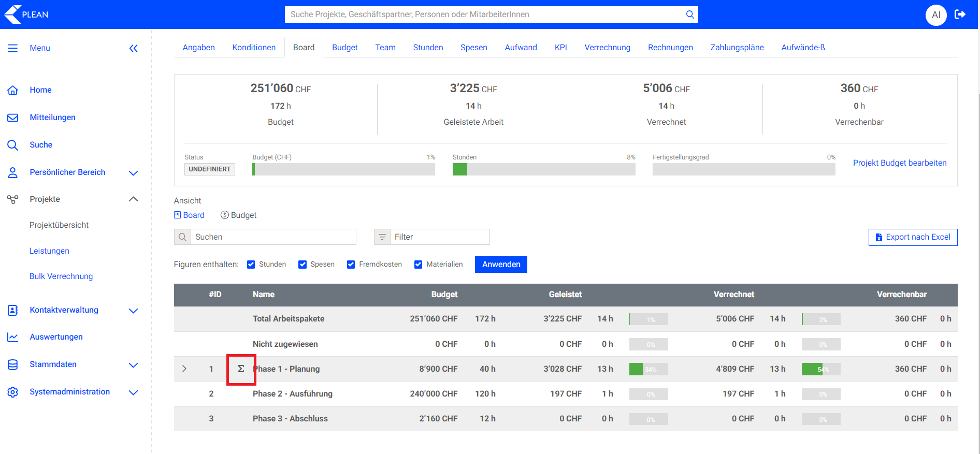Click the UNDEFINIERT status badge
The width and height of the screenshot is (980, 454).
point(210,169)
